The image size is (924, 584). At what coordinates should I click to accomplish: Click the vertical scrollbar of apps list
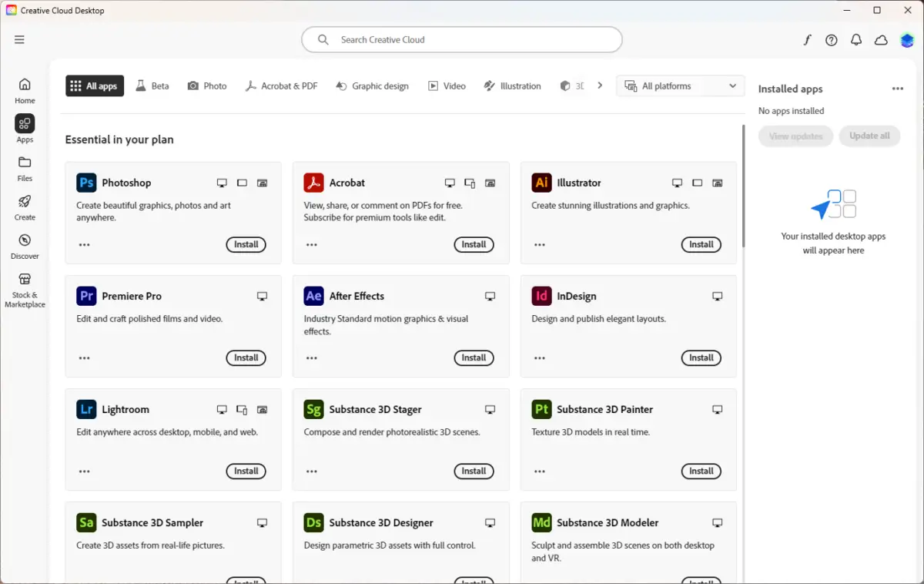pos(743,186)
